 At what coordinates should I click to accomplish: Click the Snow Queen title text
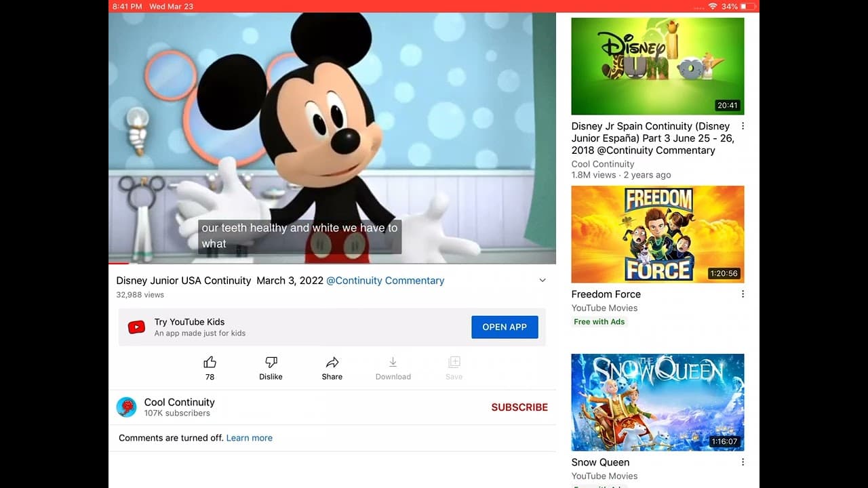(601, 462)
